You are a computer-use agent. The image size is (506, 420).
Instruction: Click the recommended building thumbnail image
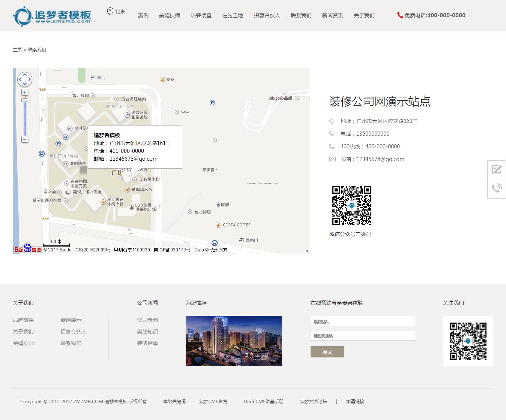tap(233, 341)
